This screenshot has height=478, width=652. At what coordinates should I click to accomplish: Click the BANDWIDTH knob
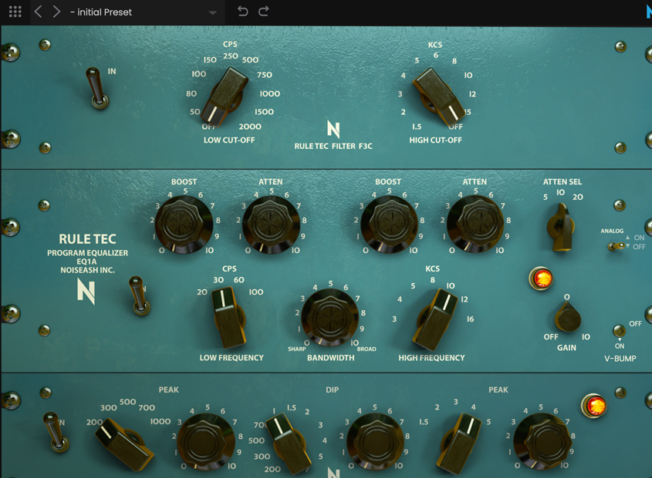pyautogui.click(x=330, y=318)
